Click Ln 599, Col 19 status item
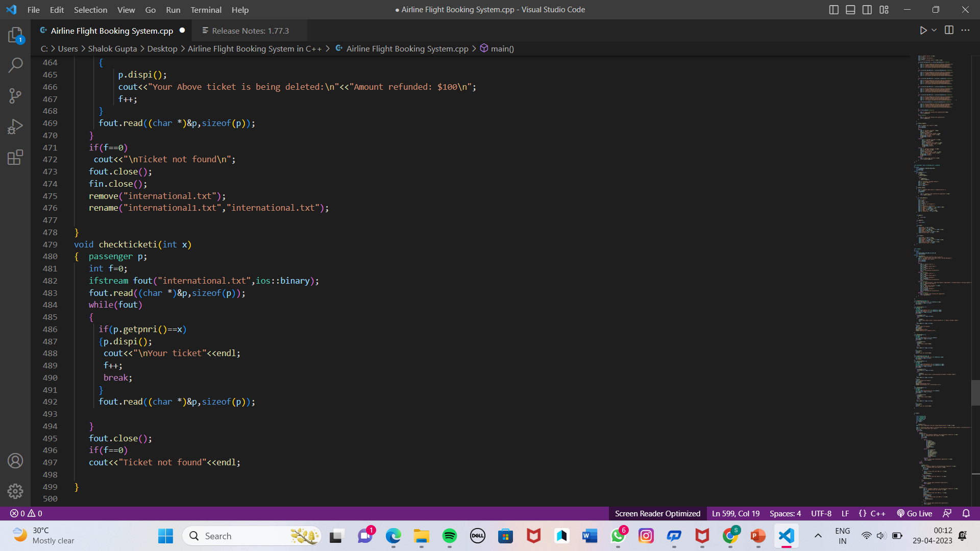 [736, 513]
